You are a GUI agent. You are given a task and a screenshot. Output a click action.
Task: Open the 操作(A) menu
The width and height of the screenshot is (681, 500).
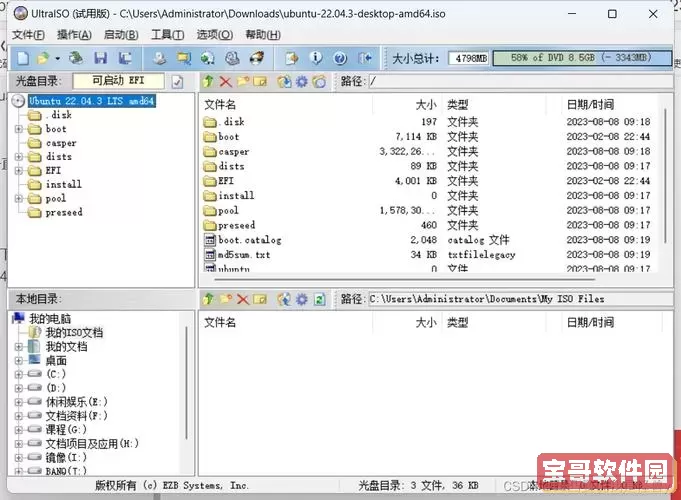[x=74, y=35]
